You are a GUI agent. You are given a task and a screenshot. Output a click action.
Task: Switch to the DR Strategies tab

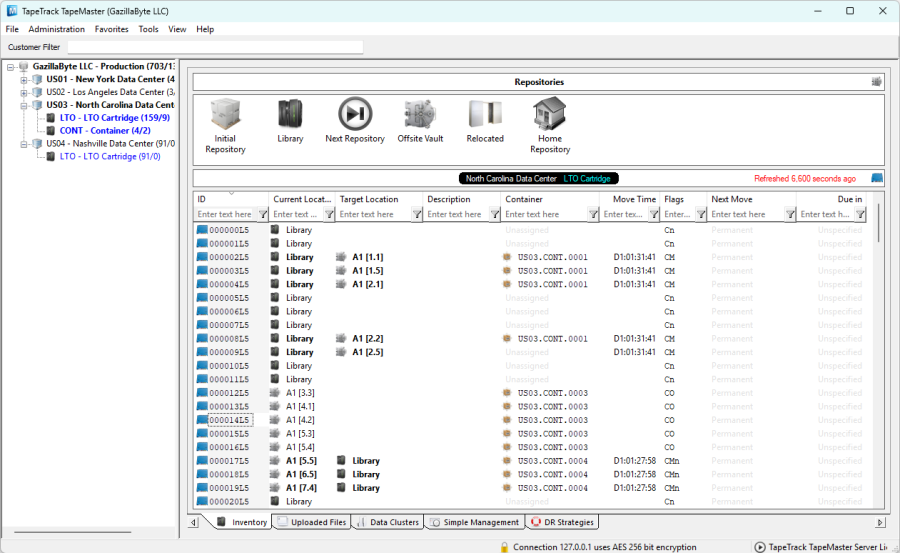[562, 522]
